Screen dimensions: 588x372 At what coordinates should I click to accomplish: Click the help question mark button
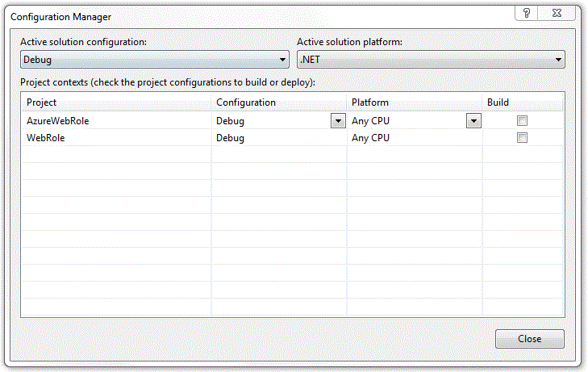coord(527,13)
